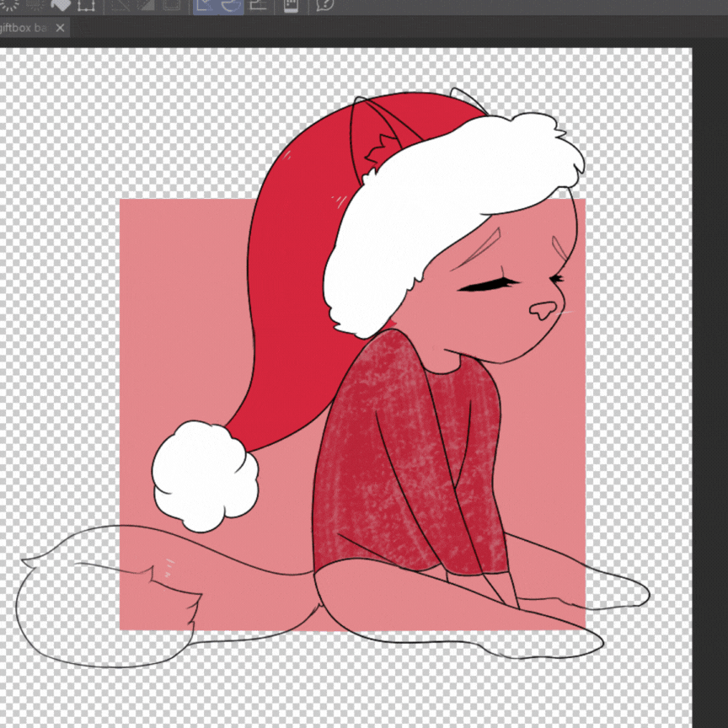Image resolution: width=728 pixels, height=728 pixels.
Task: Click the Deselect icon in toolbar
Action: [120, 5]
